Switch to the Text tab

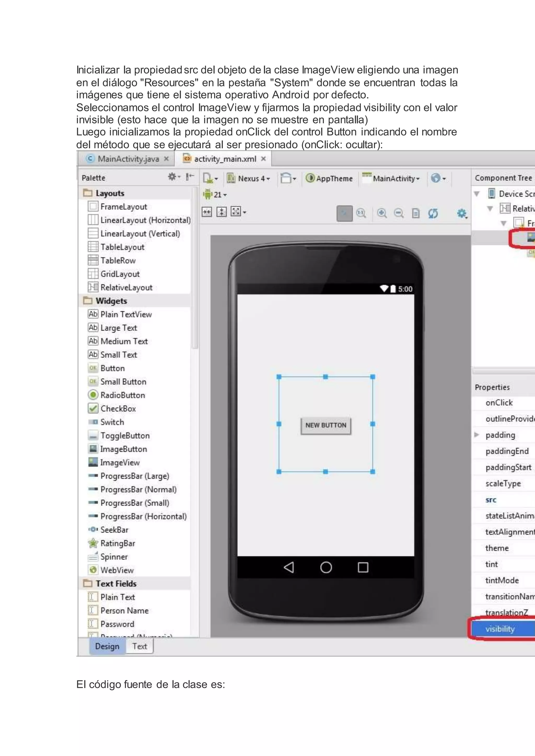[140, 646]
